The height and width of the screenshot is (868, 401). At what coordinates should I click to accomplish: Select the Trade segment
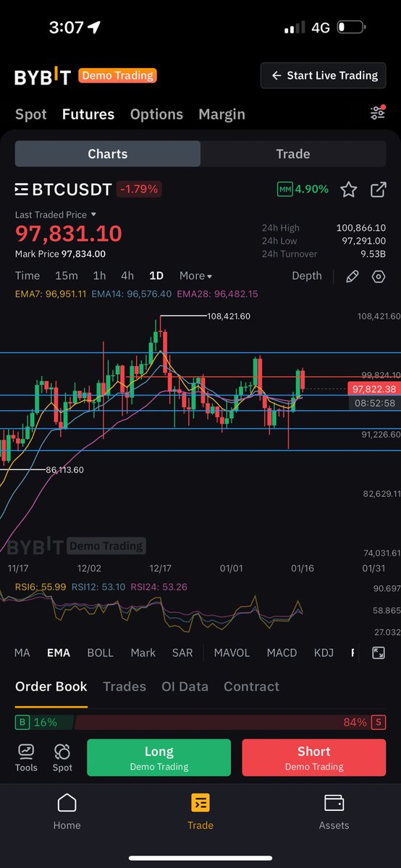293,154
